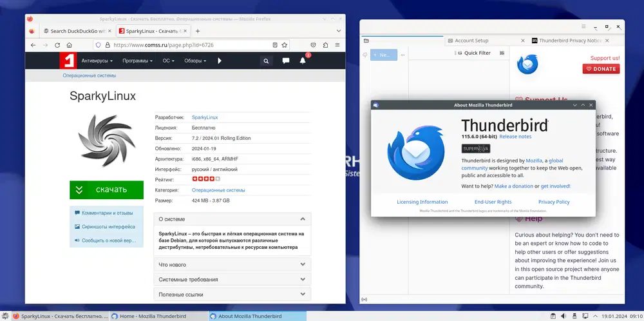Open Privacy Policy link in About dialog
This screenshot has width=644, height=321.
(x=554, y=202)
